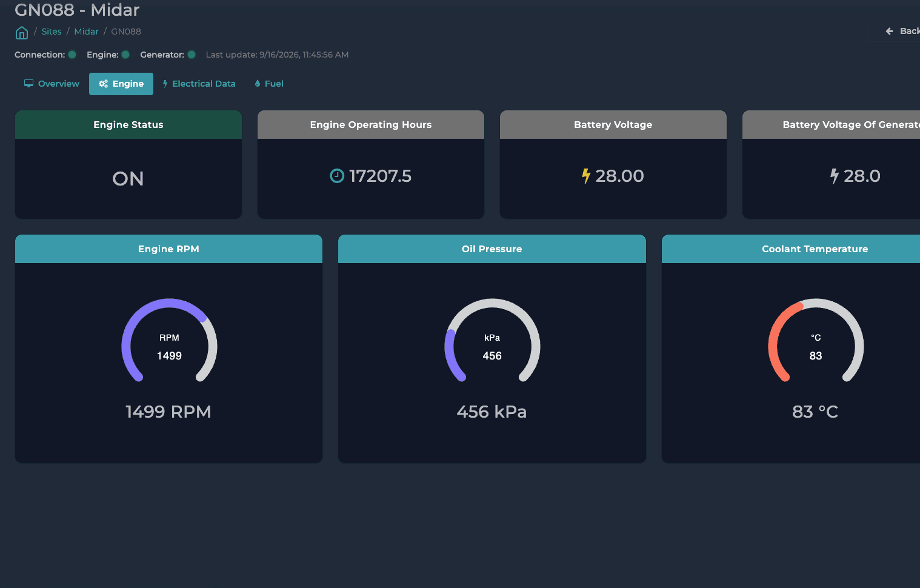The height and width of the screenshot is (588, 920).
Task: Click the Oil Pressure gauge dial
Action: [492, 341]
